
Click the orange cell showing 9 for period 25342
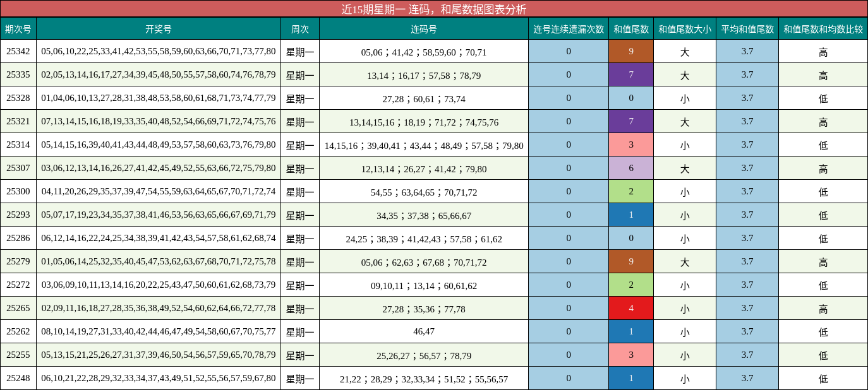click(x=630, y=52)
